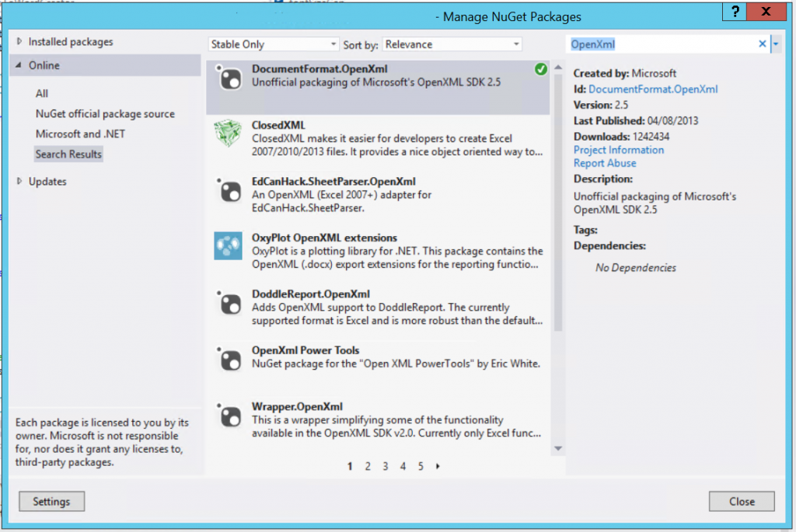
Task: Click the Wrapper.OpenXml package icon
Action: 229,416
